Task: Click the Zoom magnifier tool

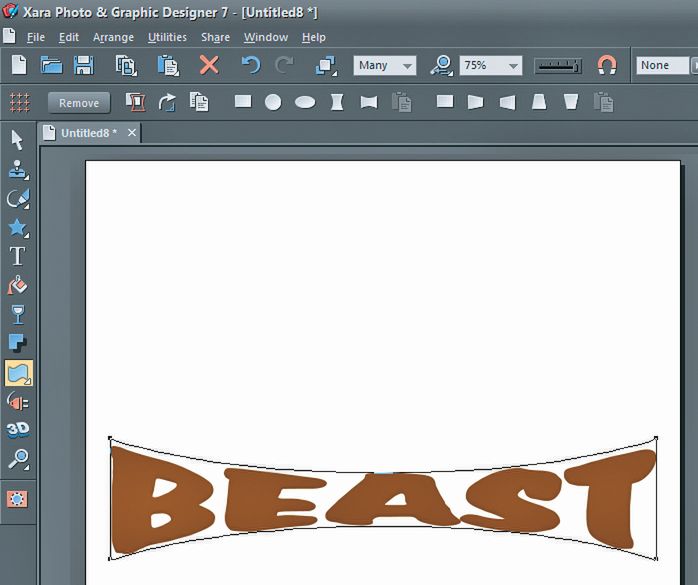Action: (x=17, y=459)
